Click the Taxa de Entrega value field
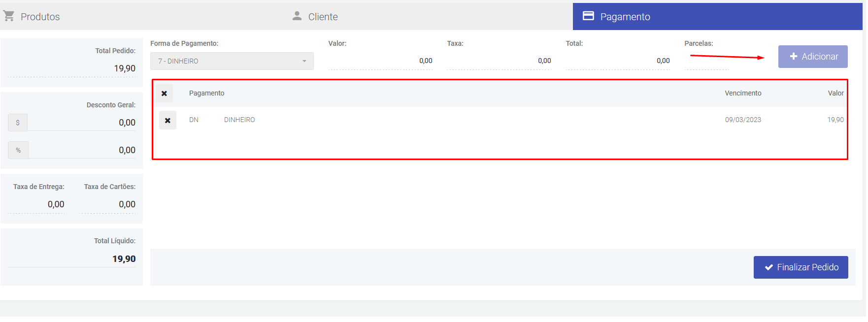Screen dimensions: 868x322 [x=37, y=204]
